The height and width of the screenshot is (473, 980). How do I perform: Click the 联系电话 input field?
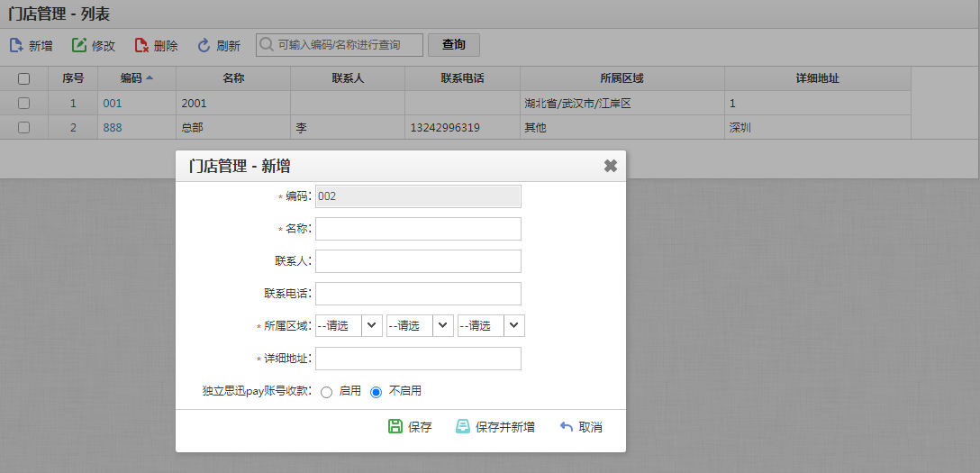(x=418, y=294)
